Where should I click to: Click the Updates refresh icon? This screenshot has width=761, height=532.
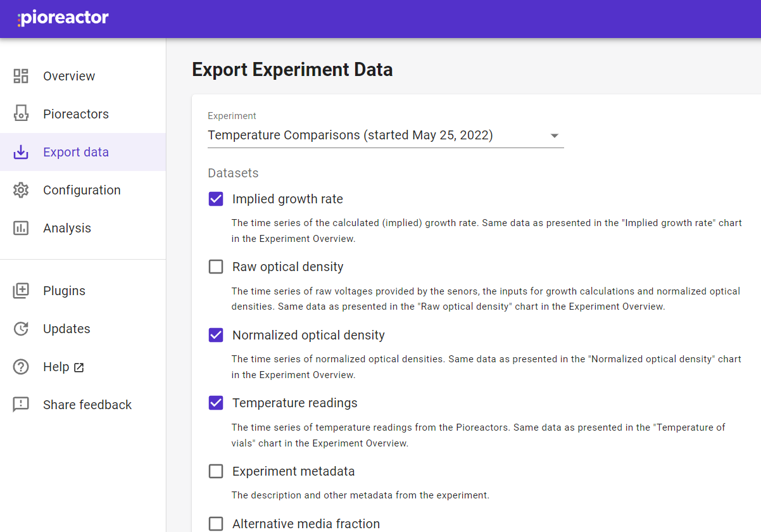[21, 329]
